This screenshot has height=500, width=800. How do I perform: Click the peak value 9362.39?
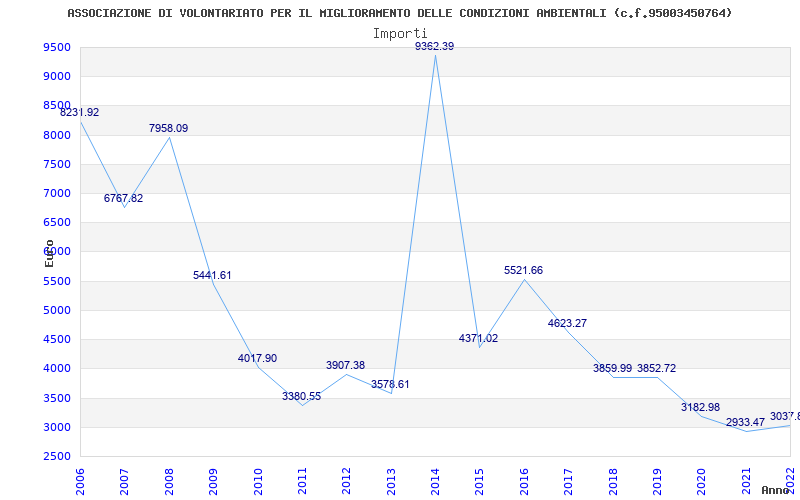pos(434,46)
